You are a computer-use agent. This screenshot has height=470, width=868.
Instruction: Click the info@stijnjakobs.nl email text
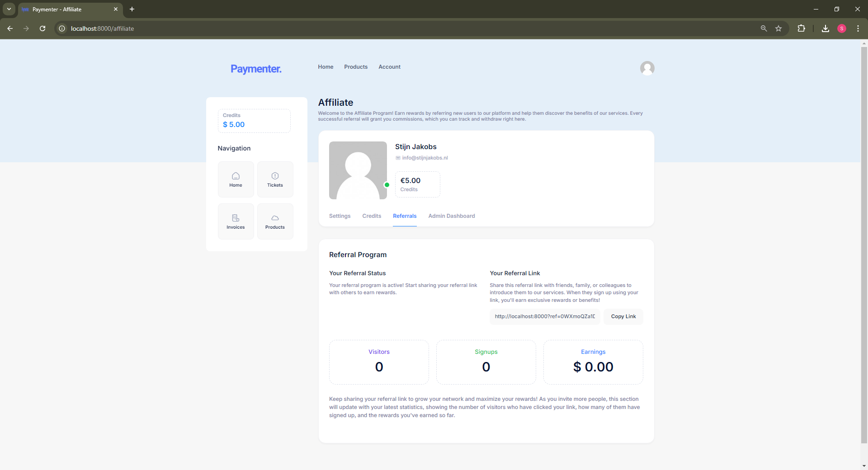click(x=425, y=158)
